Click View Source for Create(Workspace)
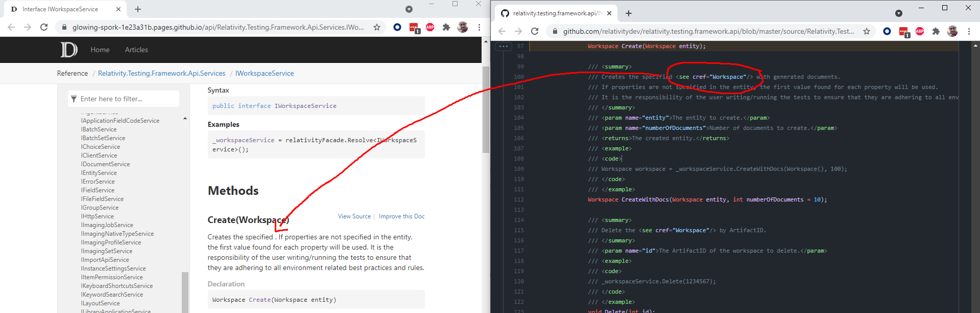This screenshot has width=980, height=313. 354,216
